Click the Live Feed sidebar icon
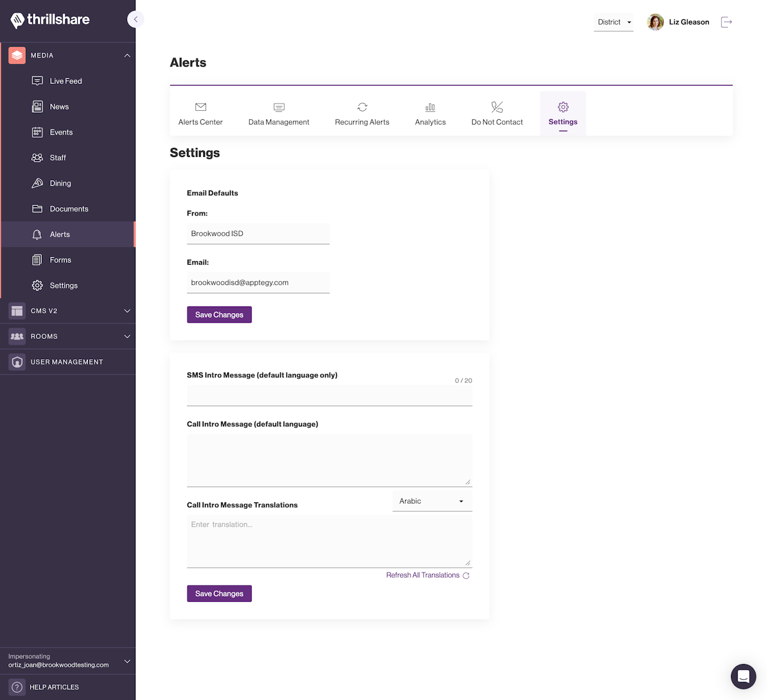Image resolution: width=767 pixels, height=700 pixels. point(37,81)
